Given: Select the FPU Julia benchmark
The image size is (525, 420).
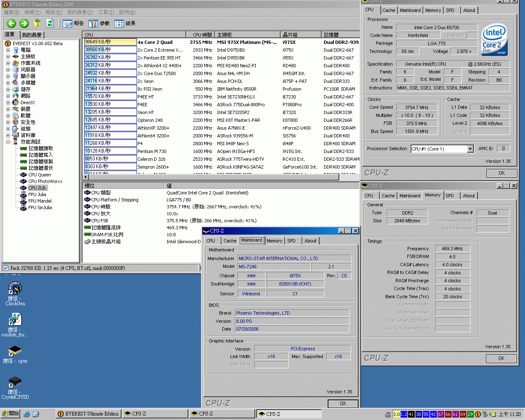Looking at the screenshot, I should [x=37, y=194].
